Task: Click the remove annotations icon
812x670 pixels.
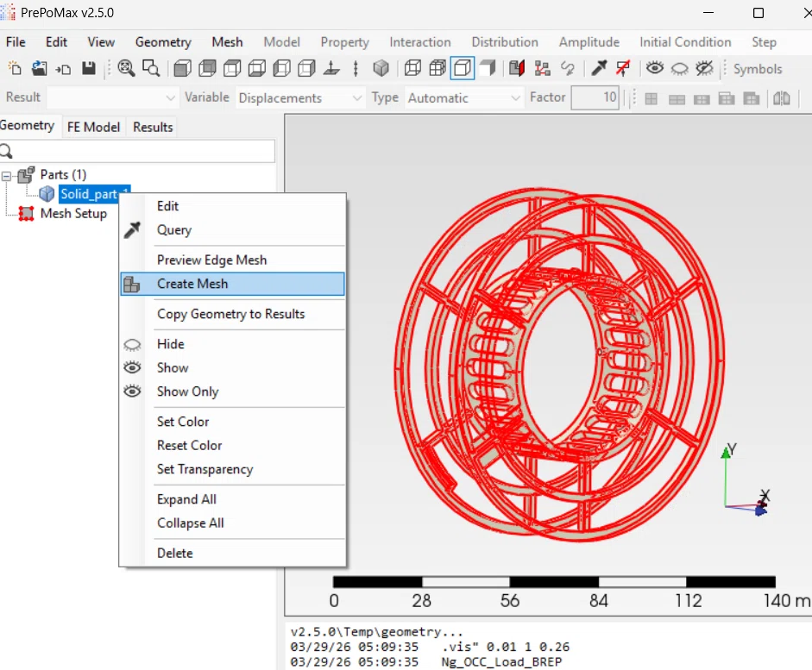Action: (623, 68)
